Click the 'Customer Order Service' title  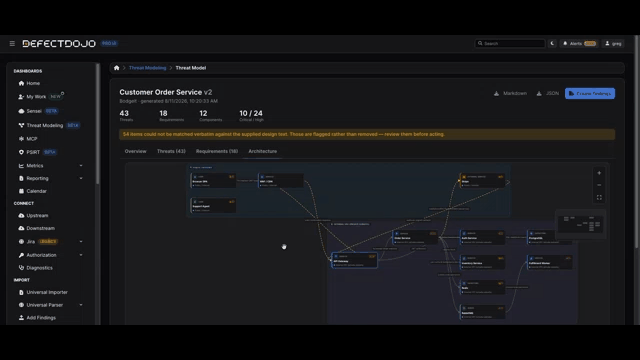(x=161, y=92)
